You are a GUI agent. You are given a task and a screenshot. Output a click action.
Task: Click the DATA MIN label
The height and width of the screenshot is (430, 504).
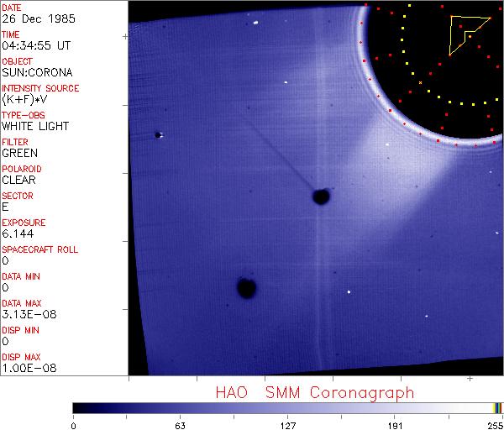[21, 276]
